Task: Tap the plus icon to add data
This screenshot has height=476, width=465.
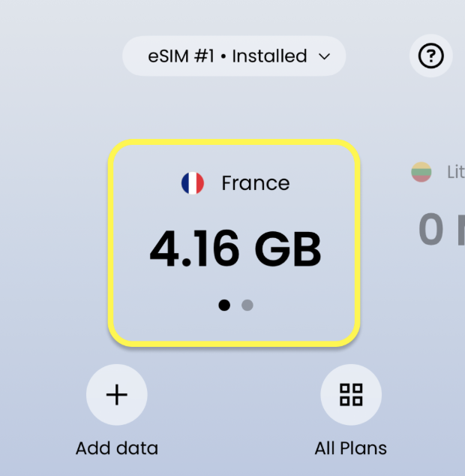Action: pyautogui.click(x=117, y=395)
